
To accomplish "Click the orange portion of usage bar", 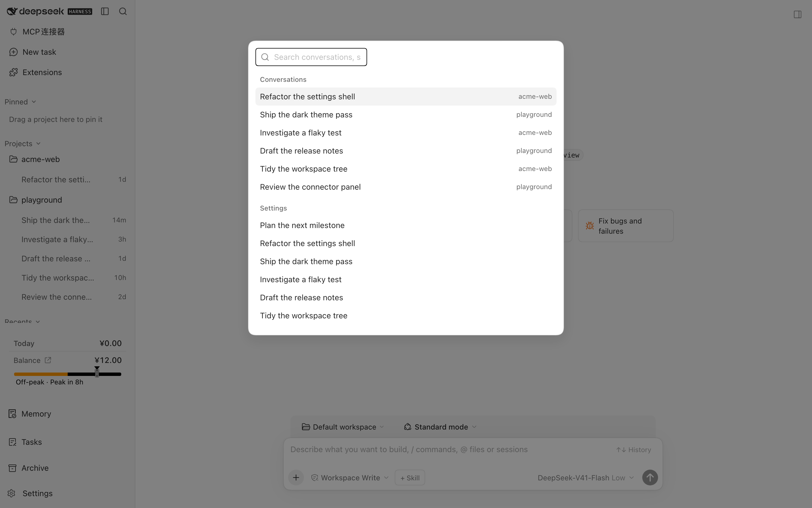I will (x=41, y=374).
